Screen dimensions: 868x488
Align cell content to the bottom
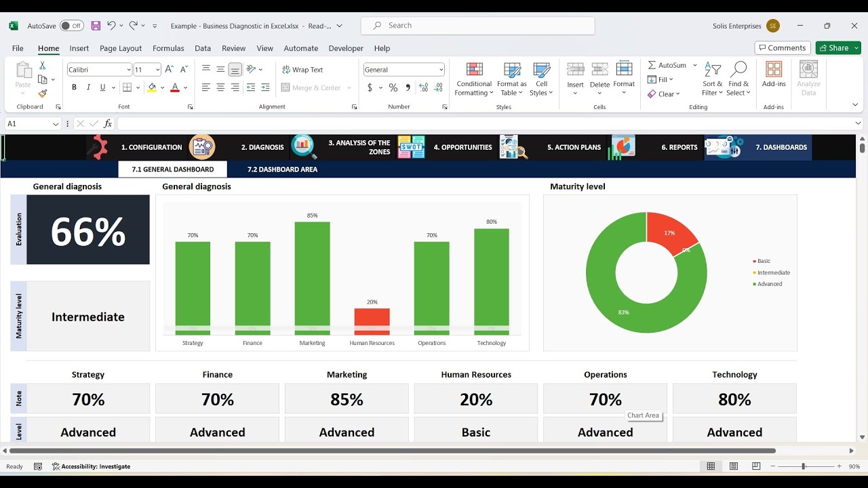point(235,69)
